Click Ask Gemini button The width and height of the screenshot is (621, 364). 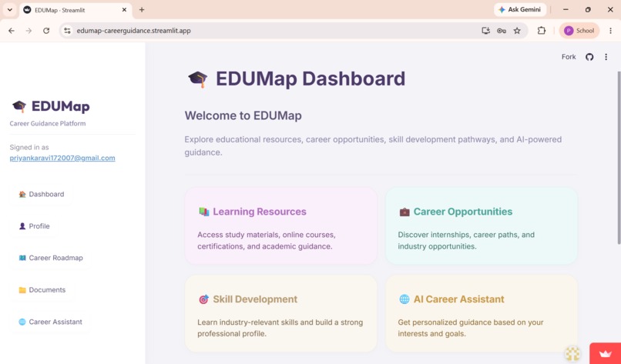[x=519, y=9]
